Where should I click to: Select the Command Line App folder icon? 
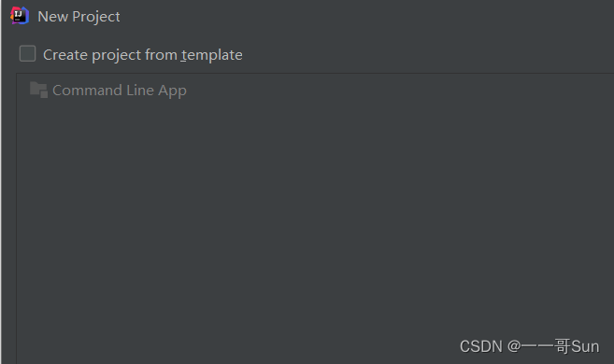(38, 90)
